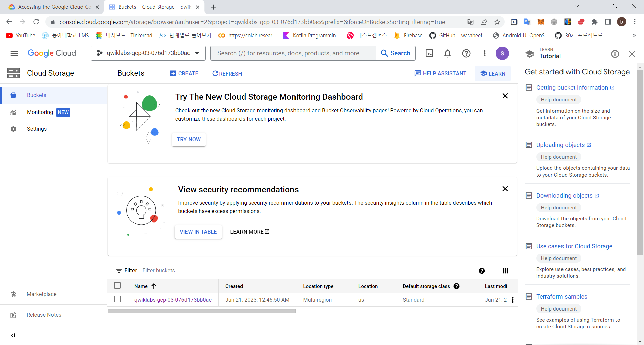Screen dimensions: 644x345
Task: Open filter help question mark icon
Action: click(x=482, y=271)
